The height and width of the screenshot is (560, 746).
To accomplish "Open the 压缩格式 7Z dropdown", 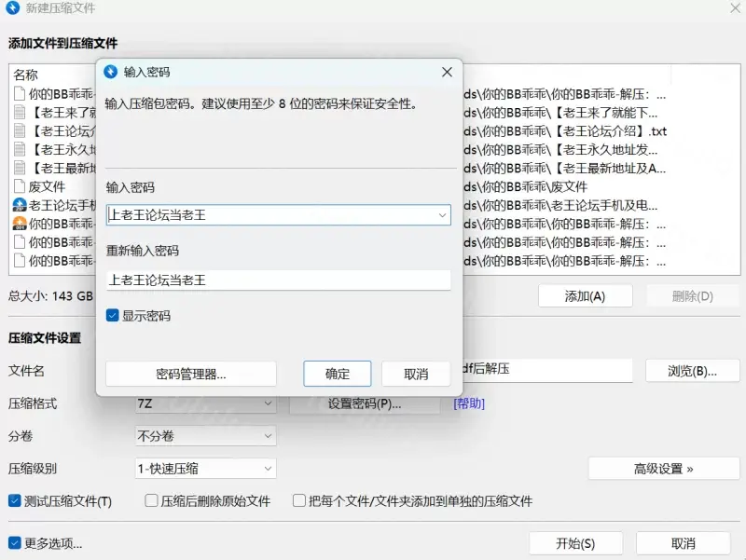I will pos(205,403).
